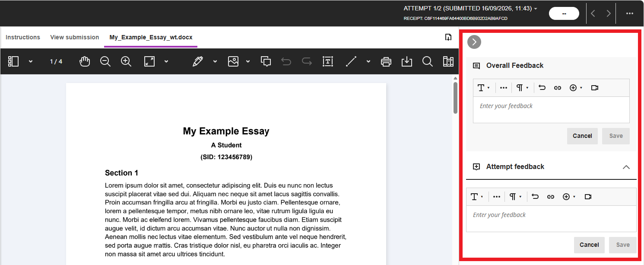
Task: Print the document
Action: coord(386,61)
